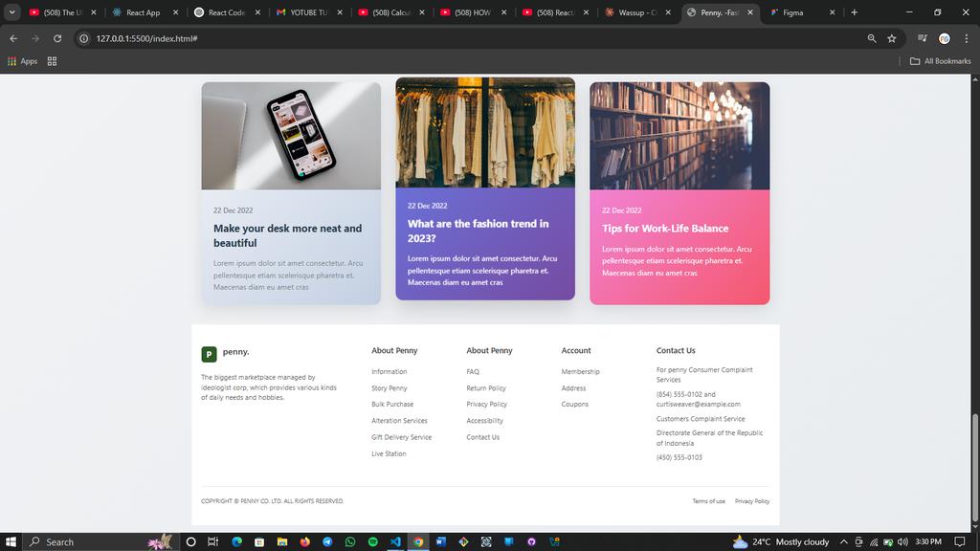Click the Terms of use link
The width and height of the screenshot is (980, 551).
(708, 500)
